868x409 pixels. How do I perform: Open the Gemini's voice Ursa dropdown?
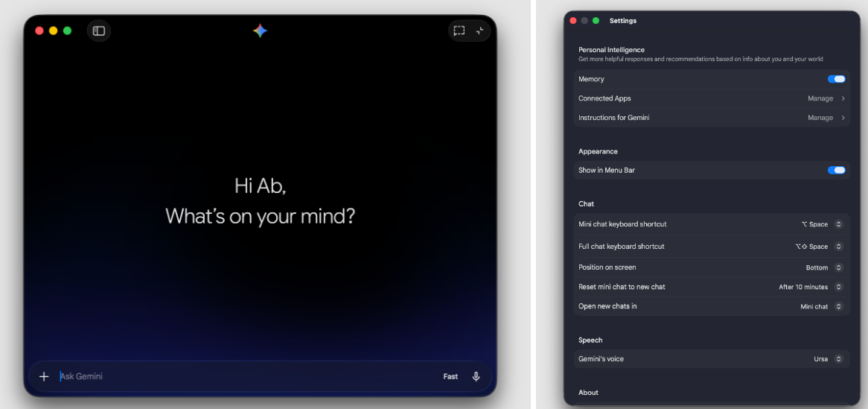tap(838, 359)
